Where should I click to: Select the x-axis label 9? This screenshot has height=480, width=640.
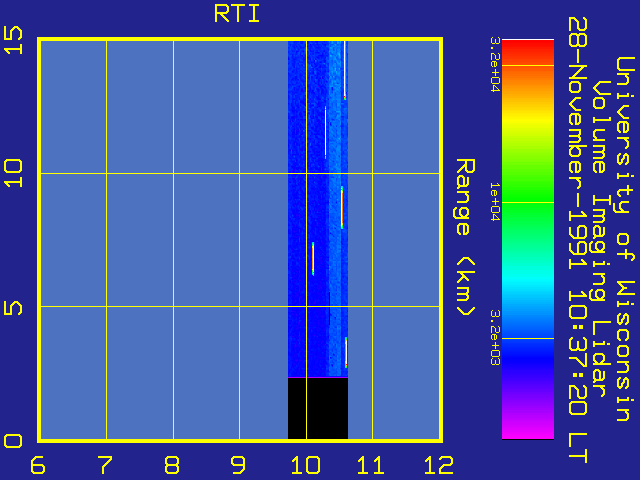(238, 465)
